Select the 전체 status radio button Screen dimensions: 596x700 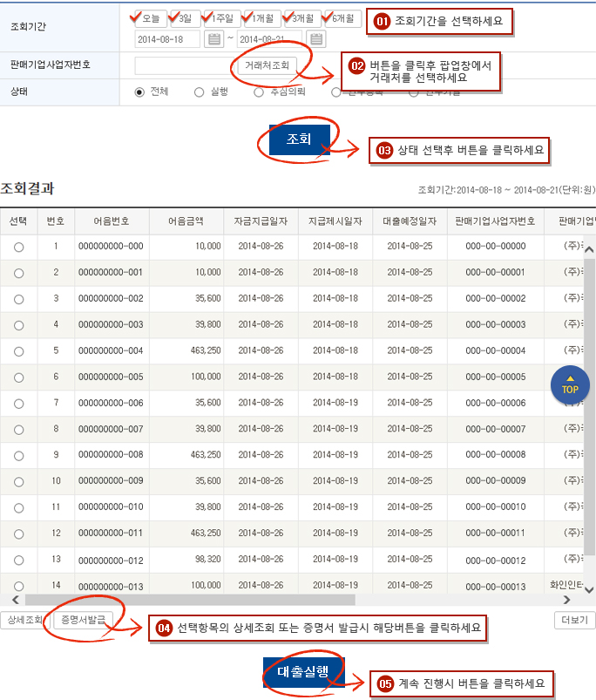[x=139, y=92]
